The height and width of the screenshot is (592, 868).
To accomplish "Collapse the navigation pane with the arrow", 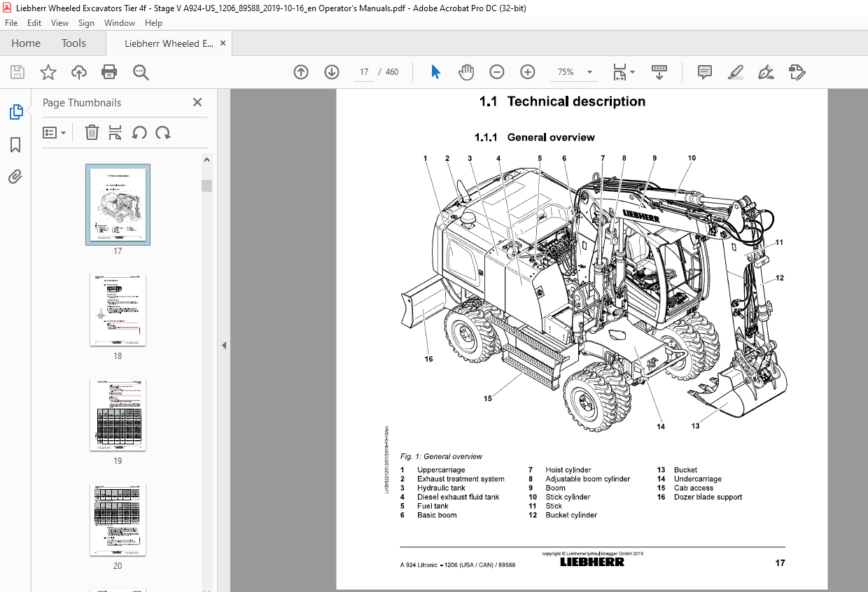I will pyautogui.click(x=224, y=345).
